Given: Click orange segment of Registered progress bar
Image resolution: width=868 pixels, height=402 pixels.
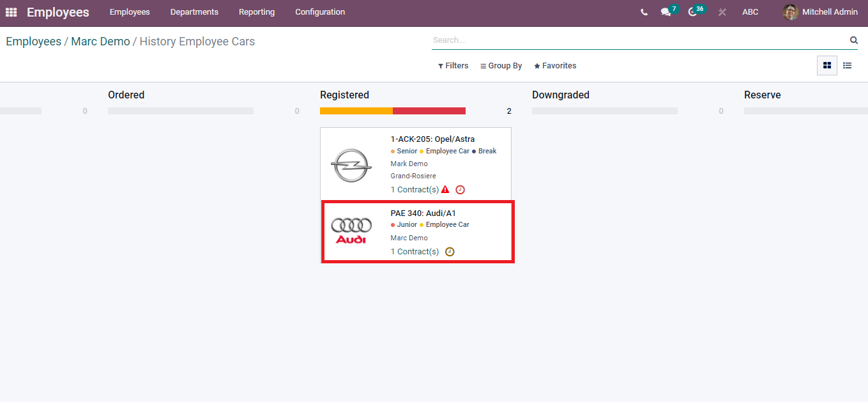Looking at the screenshot, I should [356, 111].
